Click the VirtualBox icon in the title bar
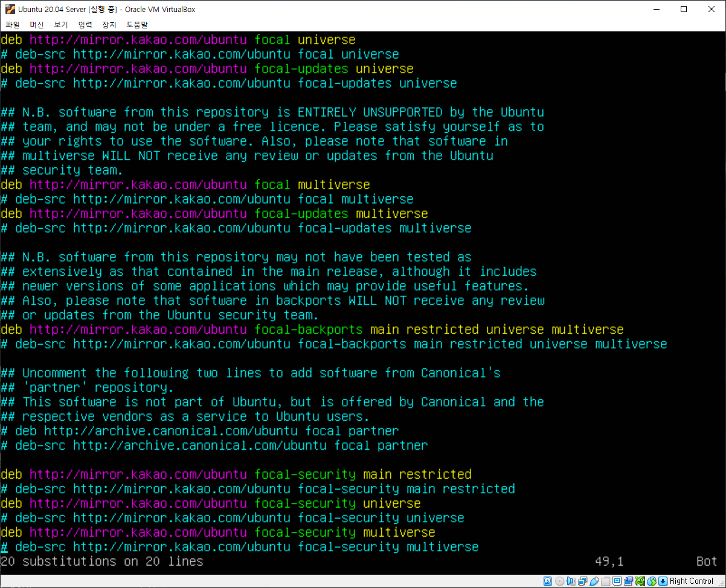 pyautogui.click(x=10, y=9)
